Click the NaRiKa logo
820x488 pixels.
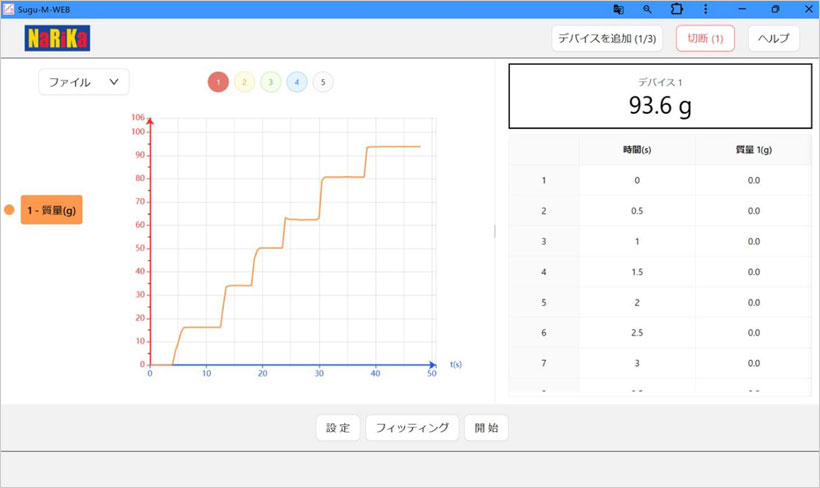(57, 39)
